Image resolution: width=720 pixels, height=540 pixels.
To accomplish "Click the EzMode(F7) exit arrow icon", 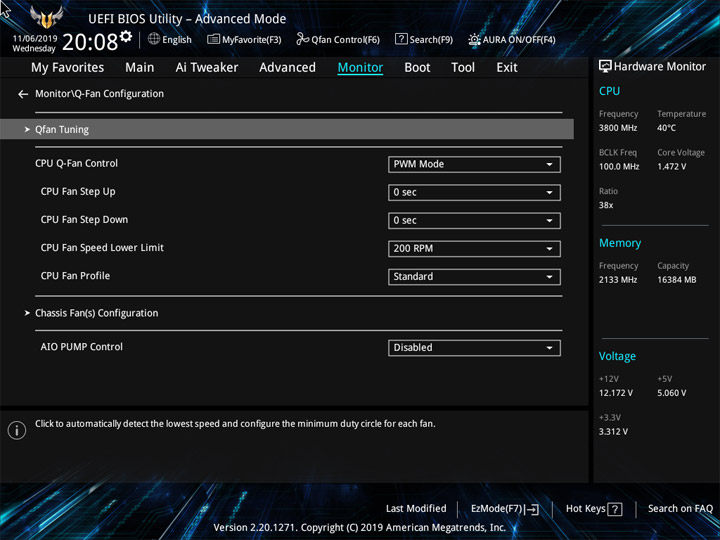I will (532, 509).
